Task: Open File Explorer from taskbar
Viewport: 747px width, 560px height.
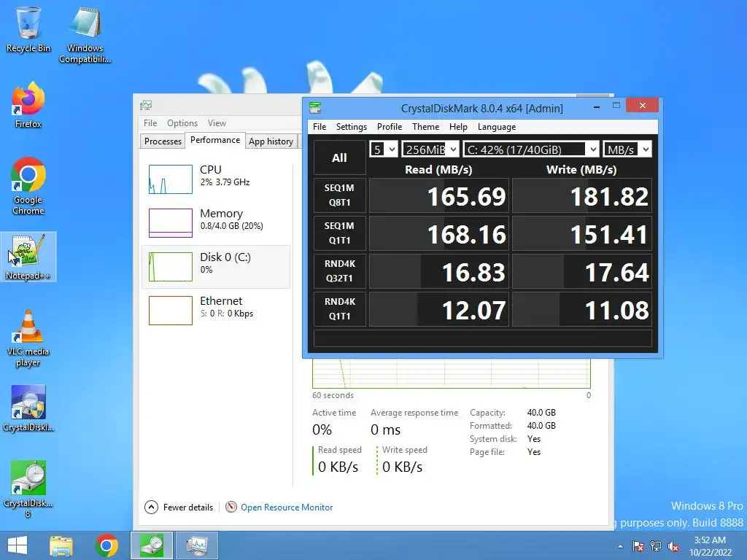Action: click(61, 545)
